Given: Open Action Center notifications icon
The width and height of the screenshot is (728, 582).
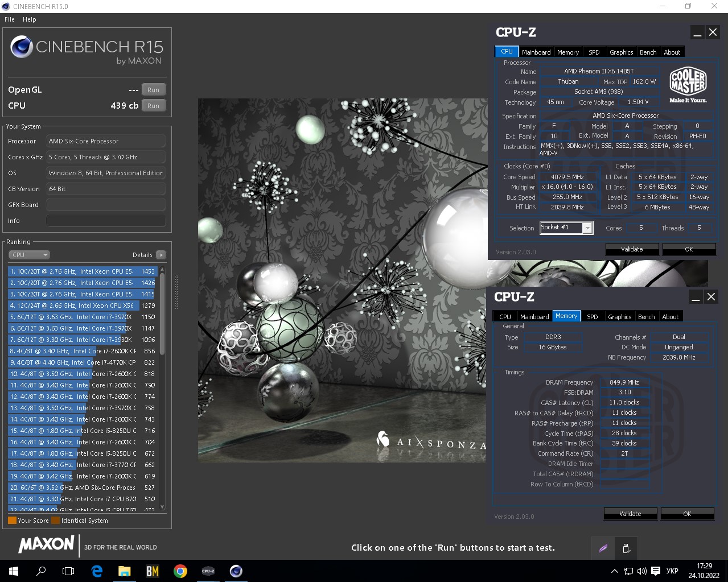Looking at the screenshot, I should coord(656,571).
